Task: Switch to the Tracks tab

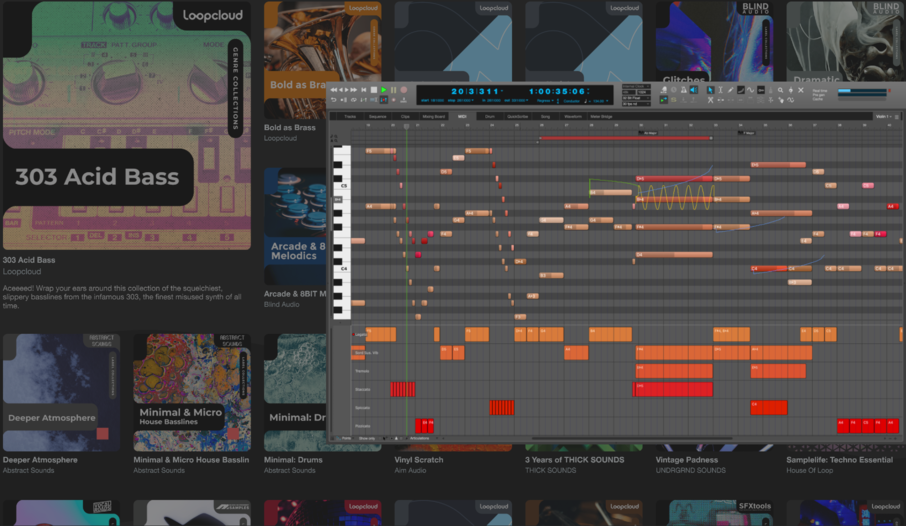Action: (350, 116)
